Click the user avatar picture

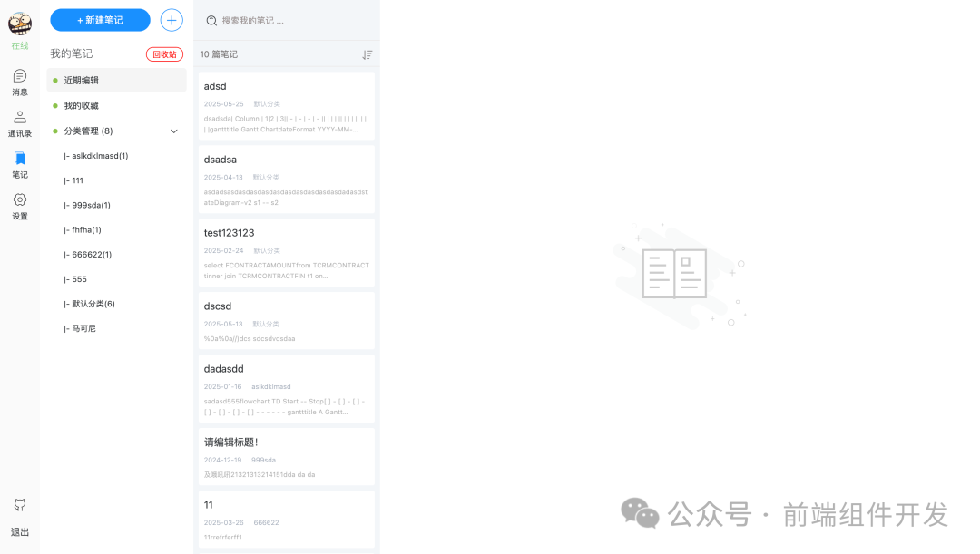pos(20,24)
